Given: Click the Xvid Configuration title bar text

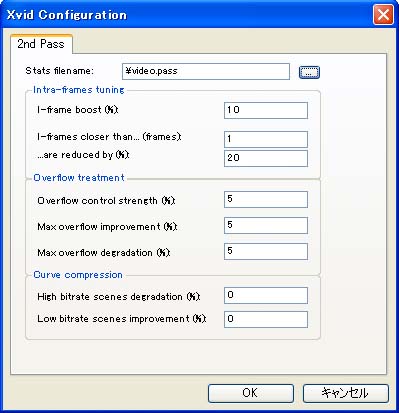Looking at the screenshot, I should click(x=67, y=15).
